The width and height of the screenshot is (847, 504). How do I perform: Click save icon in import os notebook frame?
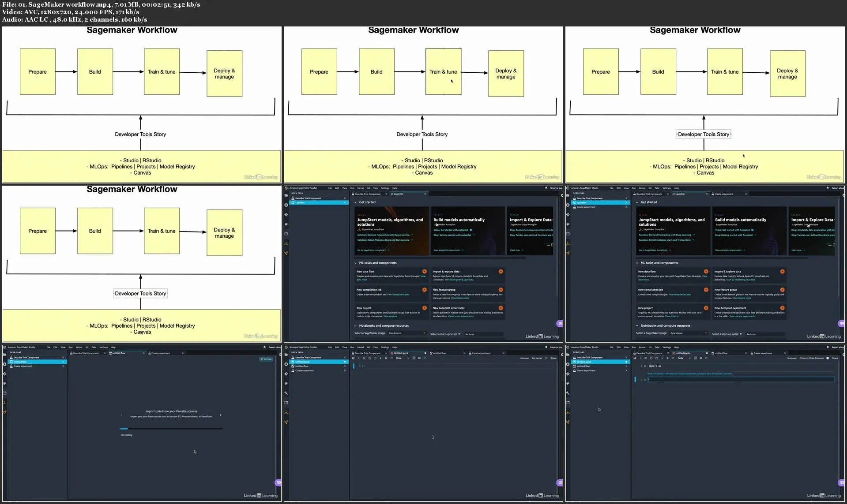(635, 358)
